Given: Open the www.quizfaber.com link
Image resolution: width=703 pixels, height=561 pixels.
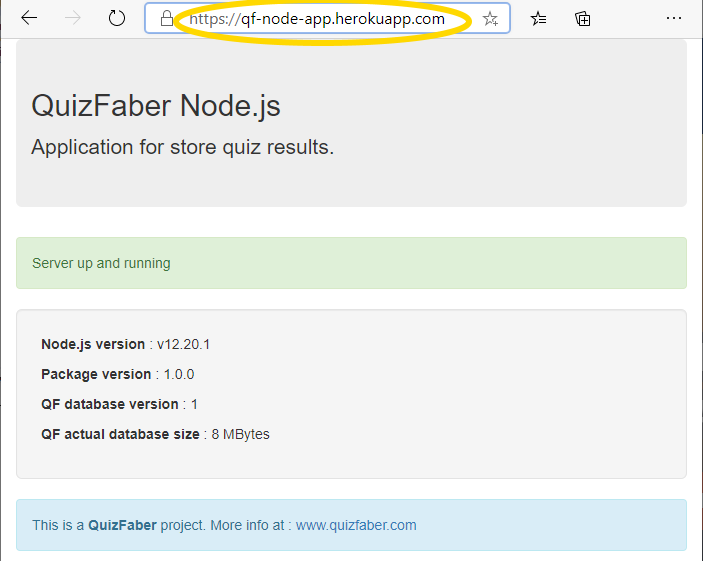Looking at the screenshot, I should pos(356,525).
